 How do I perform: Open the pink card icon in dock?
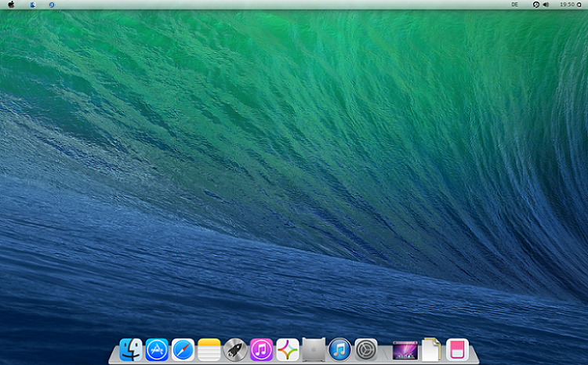[458, 349]
